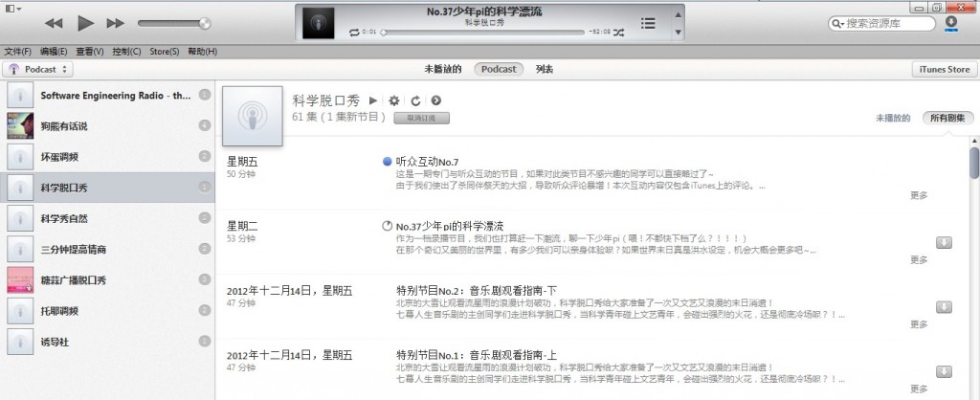
Task: Download episode No.37少年pi的科学漂流
Action: click(x=944, y=242)
